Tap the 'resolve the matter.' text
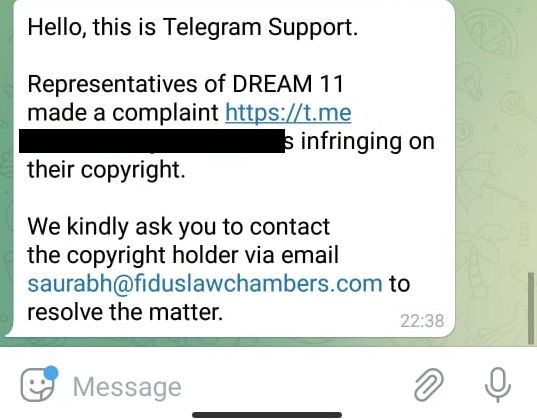537x419 pixels. [125, 312]
